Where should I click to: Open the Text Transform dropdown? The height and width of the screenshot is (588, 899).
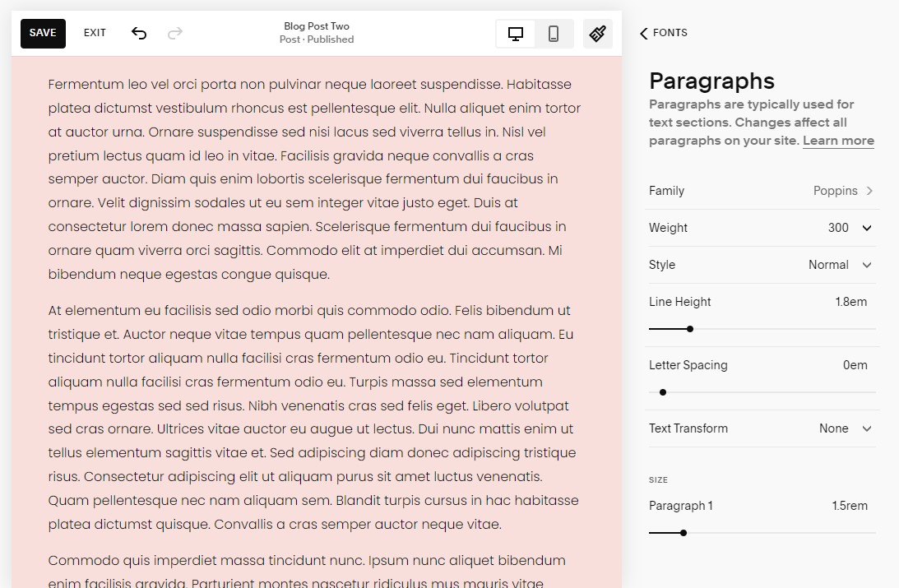click(762, 428)
